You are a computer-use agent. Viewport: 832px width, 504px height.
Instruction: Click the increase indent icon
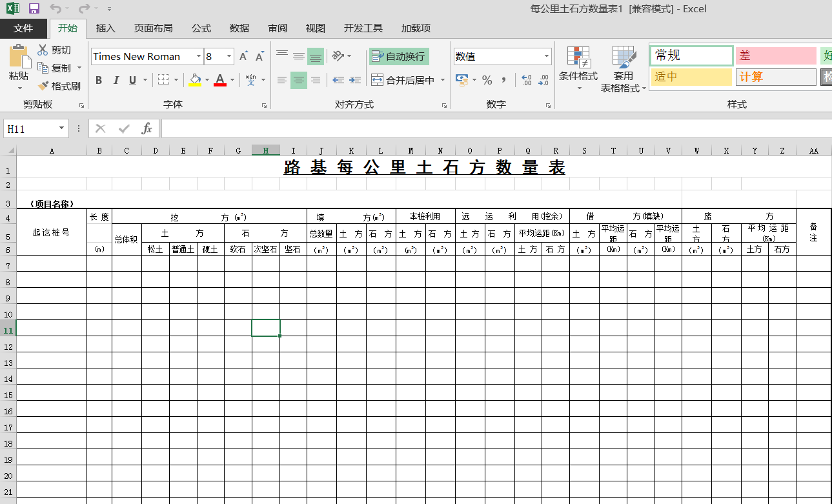coord(355,80)
